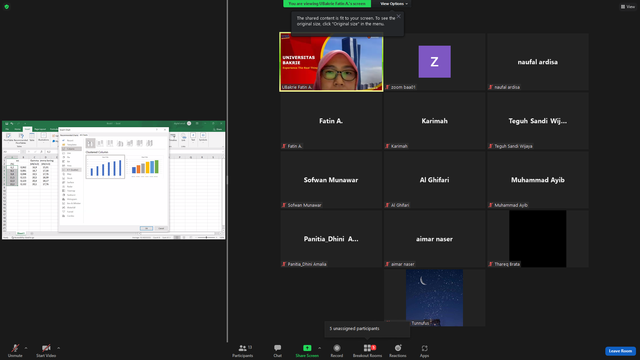Select the zoom baa01 purple Z avatar
640x360 pixels.
click(434, 62)
